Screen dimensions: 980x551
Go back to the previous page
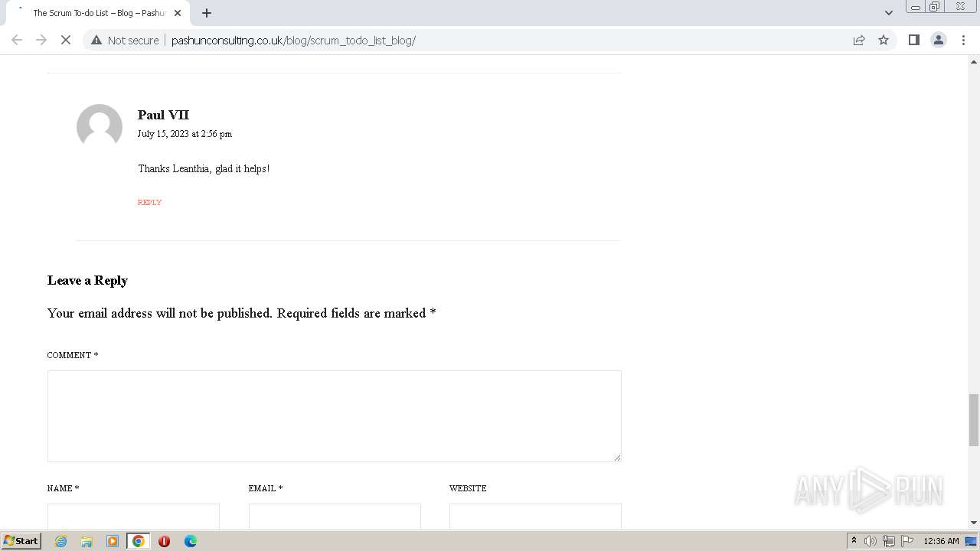pyautogui.click(x=17, y=40)
